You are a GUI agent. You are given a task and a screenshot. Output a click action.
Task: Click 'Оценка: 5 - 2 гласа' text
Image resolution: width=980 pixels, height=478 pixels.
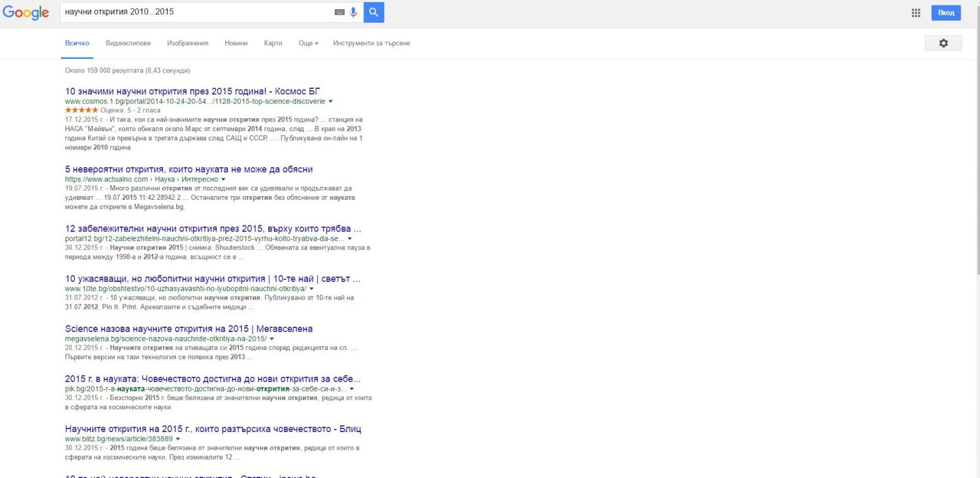click(130, 110)
